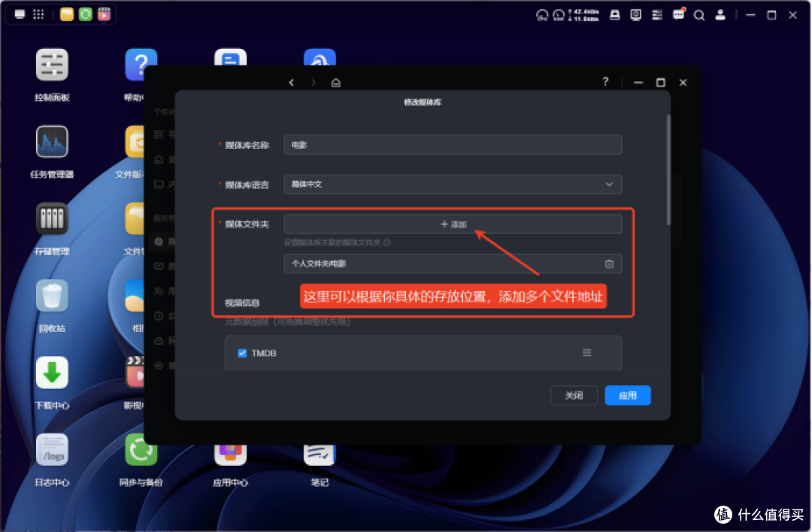Open the 存储管理 desktop icon
Image resolution: width=812 pixels, height=532 pixels.
52,218
